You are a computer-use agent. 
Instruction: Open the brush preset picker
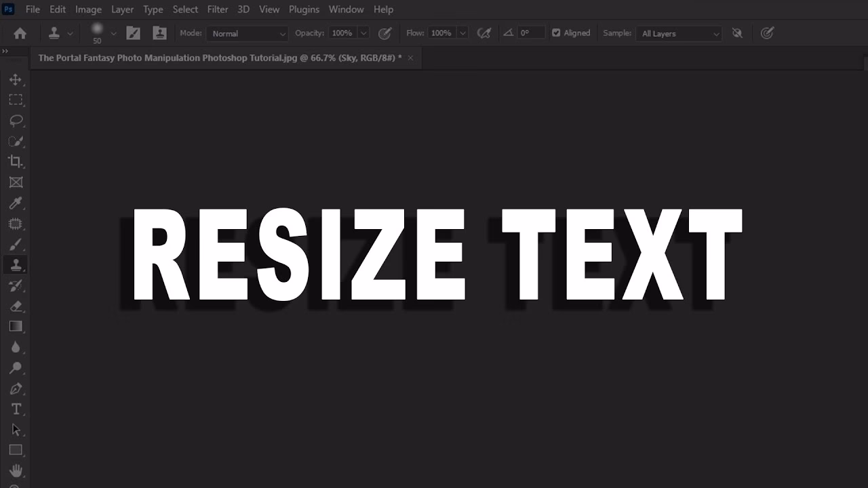100,33
